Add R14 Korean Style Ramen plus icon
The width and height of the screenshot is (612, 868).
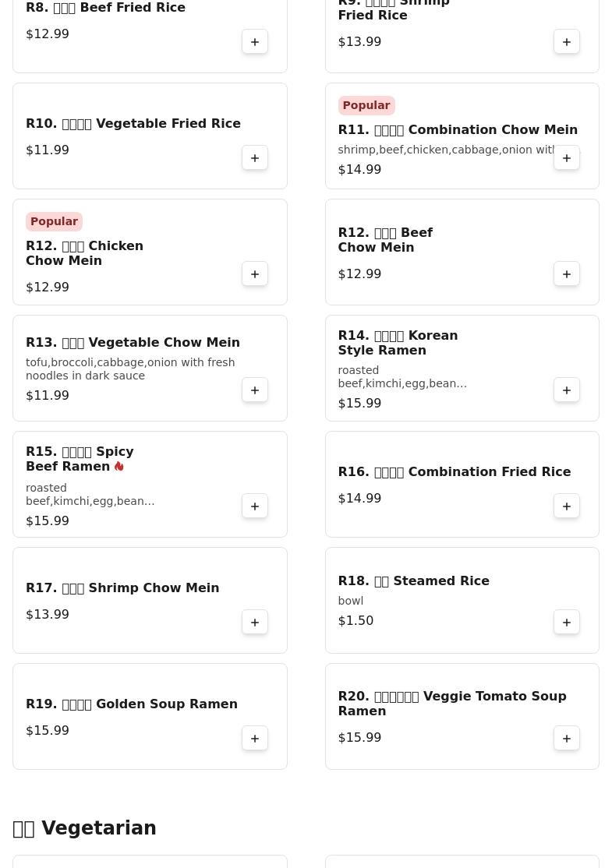[x=567, y=390]
